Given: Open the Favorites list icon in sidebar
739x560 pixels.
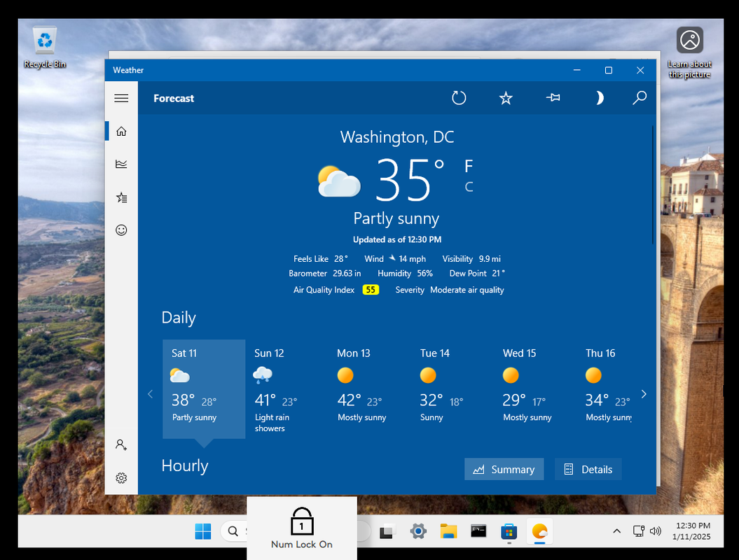Looking at the screenshot, I should coord(121,197).
